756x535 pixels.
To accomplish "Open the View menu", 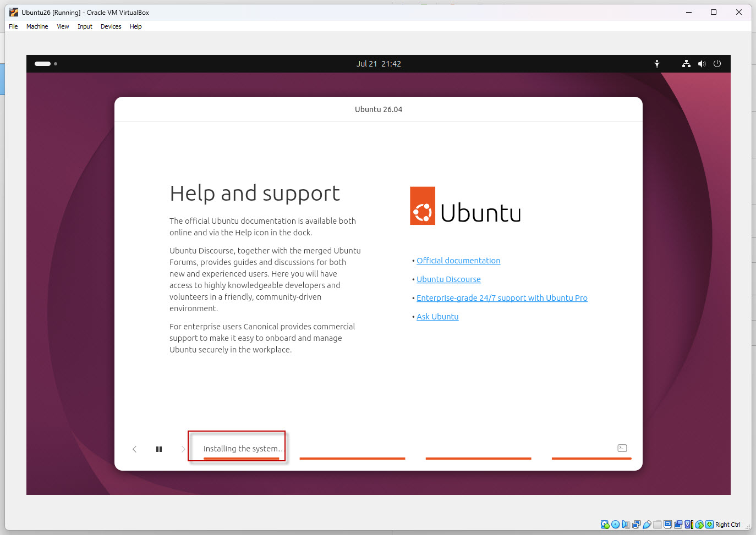I will point(63,26).
